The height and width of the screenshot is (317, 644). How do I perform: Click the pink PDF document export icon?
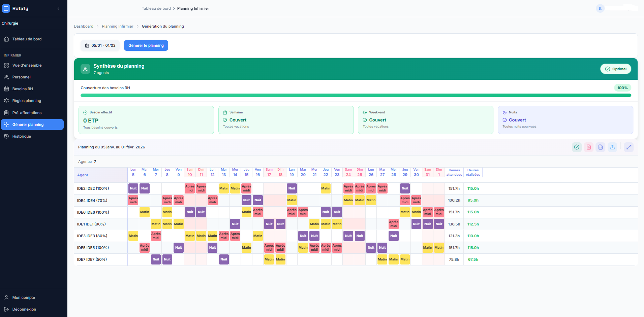pyautogui.click(x=588, y=147)
